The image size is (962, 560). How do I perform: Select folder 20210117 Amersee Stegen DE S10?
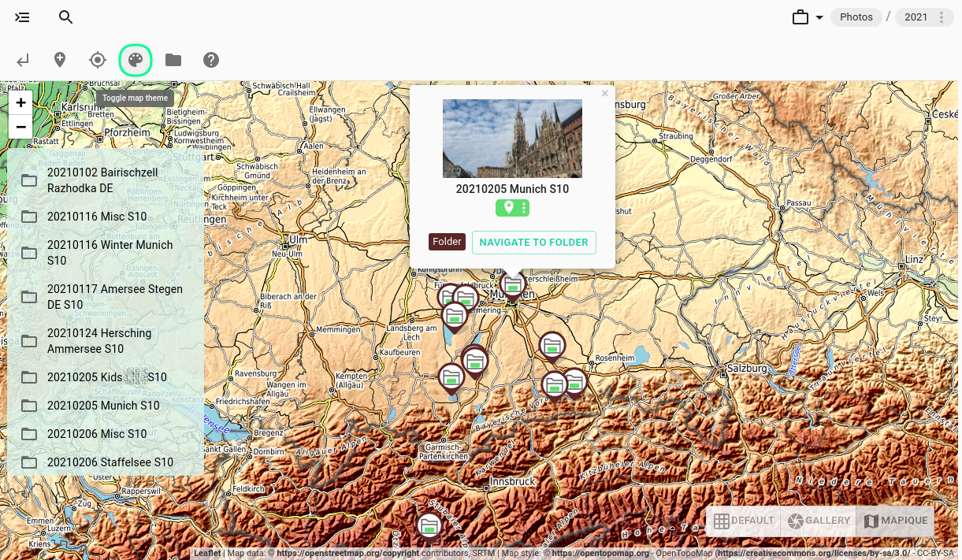point(106,297)
